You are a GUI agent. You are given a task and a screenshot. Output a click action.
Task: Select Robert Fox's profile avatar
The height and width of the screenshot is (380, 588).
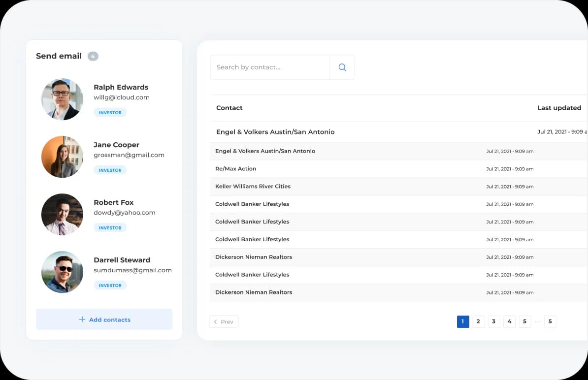62,215
